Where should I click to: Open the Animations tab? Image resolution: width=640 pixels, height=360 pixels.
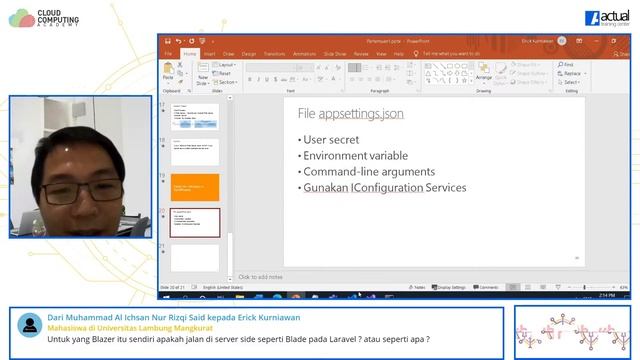pos(304,54)
